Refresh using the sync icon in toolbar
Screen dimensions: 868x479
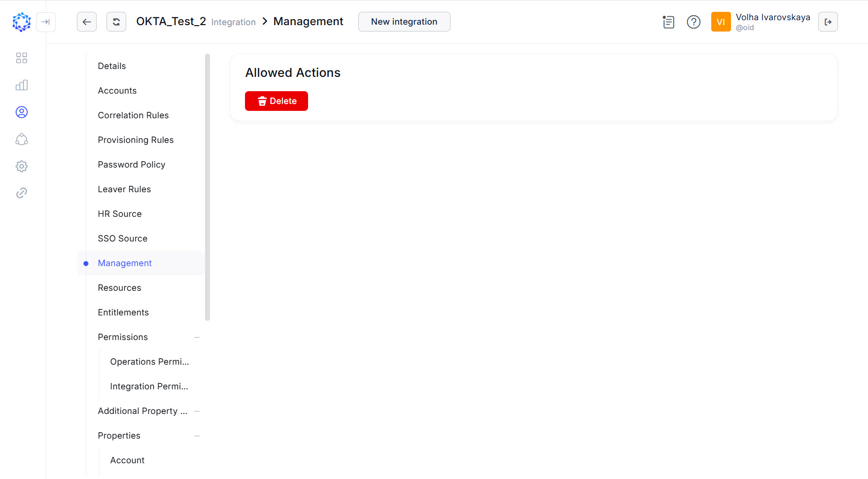tap(116, 22)
